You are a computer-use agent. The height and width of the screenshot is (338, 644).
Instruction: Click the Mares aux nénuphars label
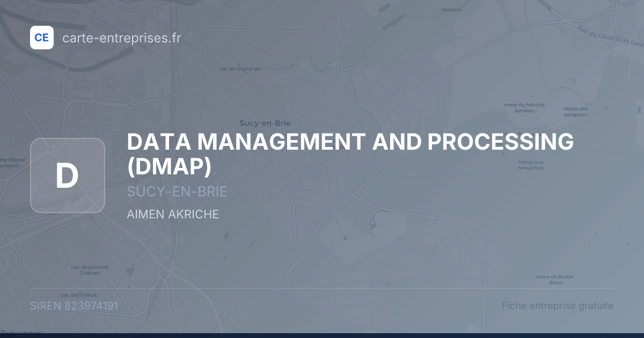point(531,165)
